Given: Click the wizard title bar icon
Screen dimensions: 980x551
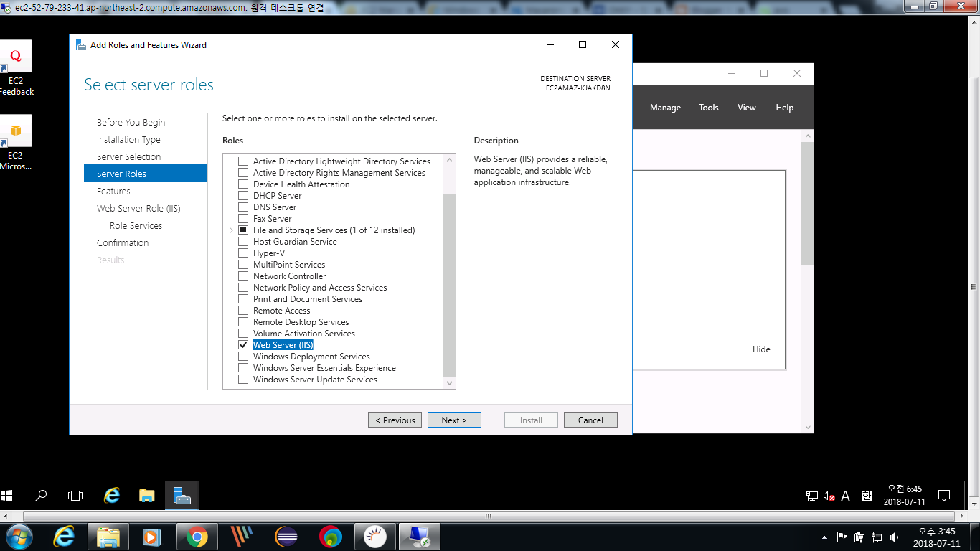Looking at the screenshot, I should (x=81, y=44).
